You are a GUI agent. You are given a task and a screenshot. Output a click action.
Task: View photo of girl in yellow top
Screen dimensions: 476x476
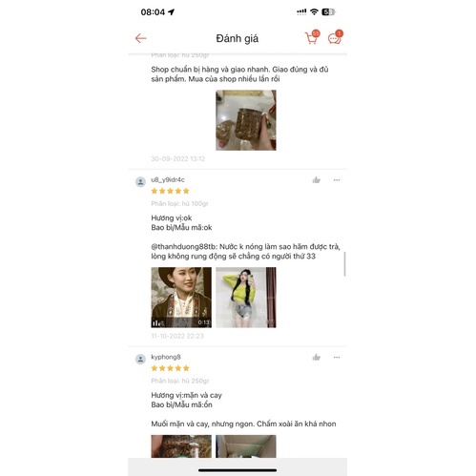[246, 298]
